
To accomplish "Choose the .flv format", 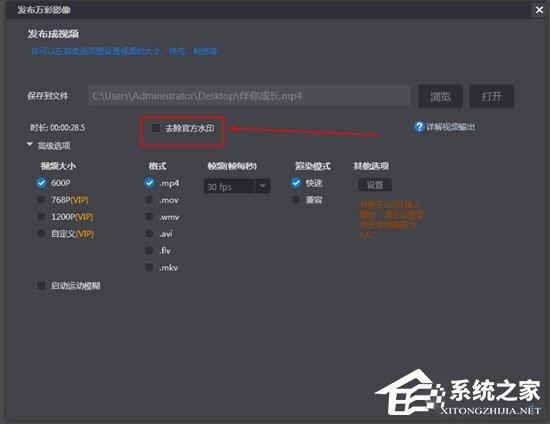I will [149, 250].
